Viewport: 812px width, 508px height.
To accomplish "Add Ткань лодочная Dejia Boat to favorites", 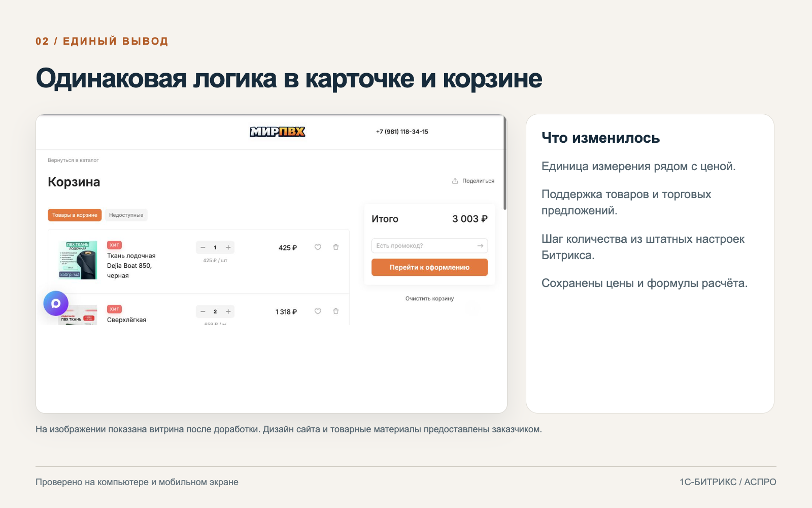I will tap(318, 247).
